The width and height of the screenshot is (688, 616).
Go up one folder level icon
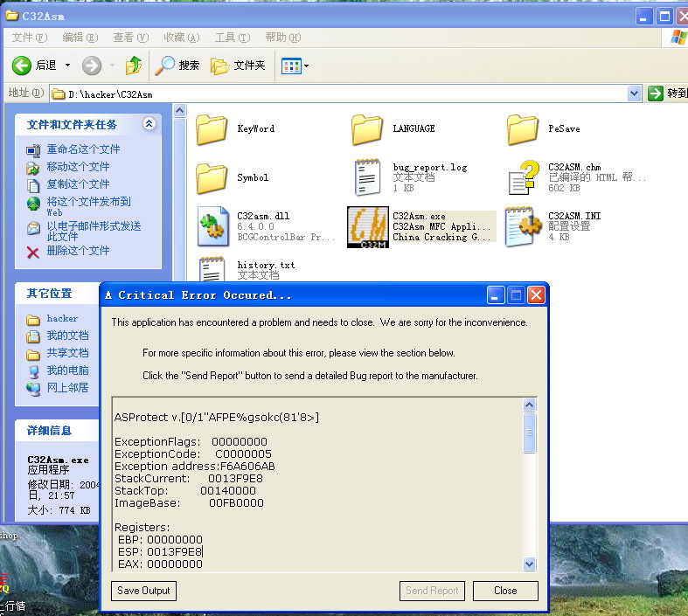coord(134,66)
